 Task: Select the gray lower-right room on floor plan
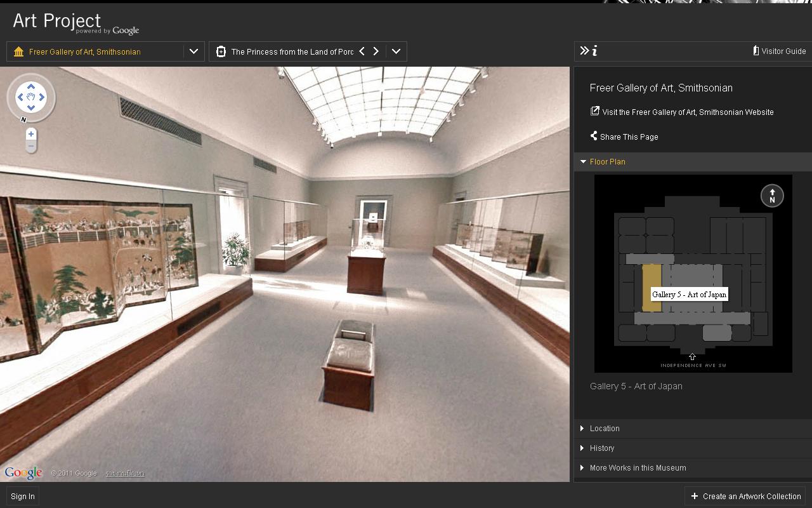point(717,333)
